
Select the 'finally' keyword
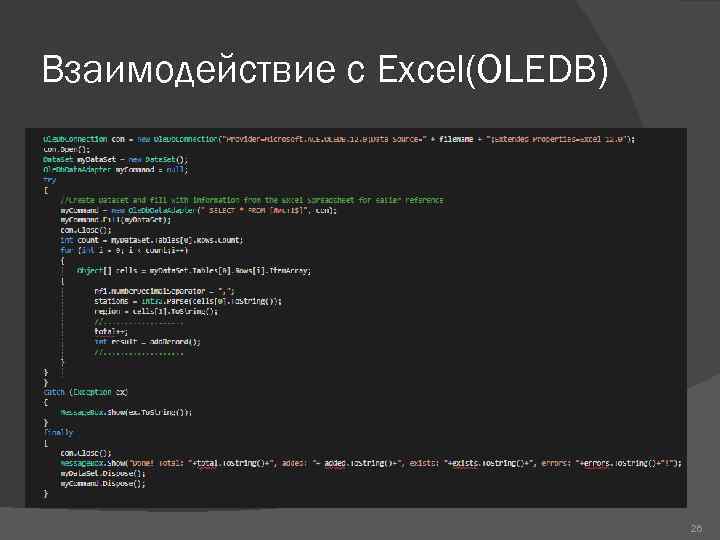[58, 433]
